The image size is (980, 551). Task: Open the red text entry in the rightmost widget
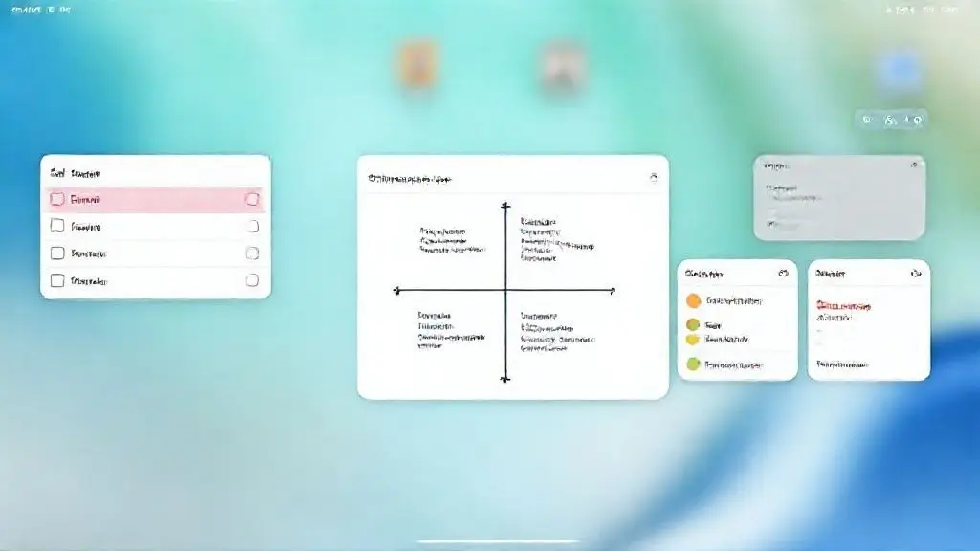click(843, 307)
